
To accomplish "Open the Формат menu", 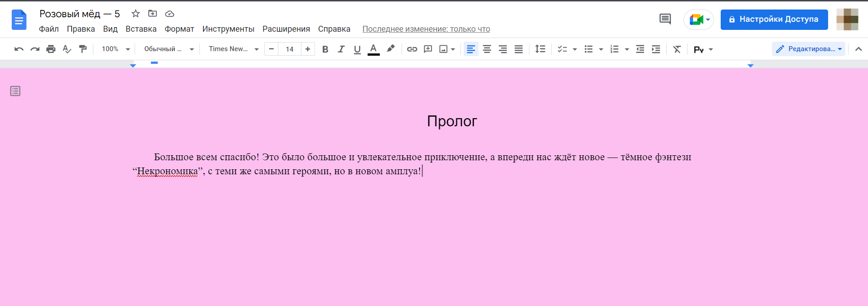I will 179,29.
